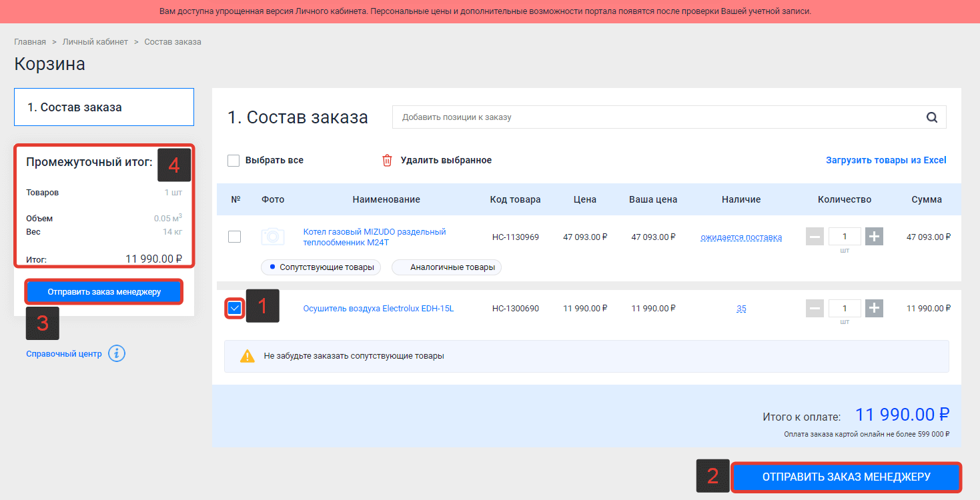Click the Наличие column header
The height and width of the screenshot is (500, 980).
point(741,199)
